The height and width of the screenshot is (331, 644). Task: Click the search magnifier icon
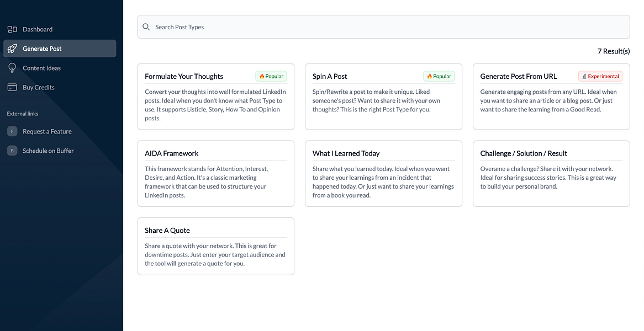pyautogui.click(x=146, y=27)
